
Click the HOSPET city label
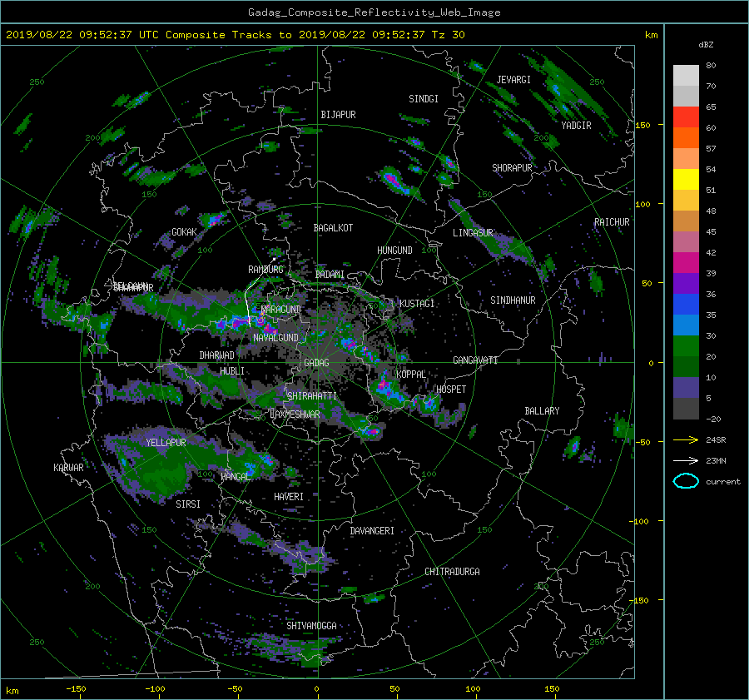451,390
